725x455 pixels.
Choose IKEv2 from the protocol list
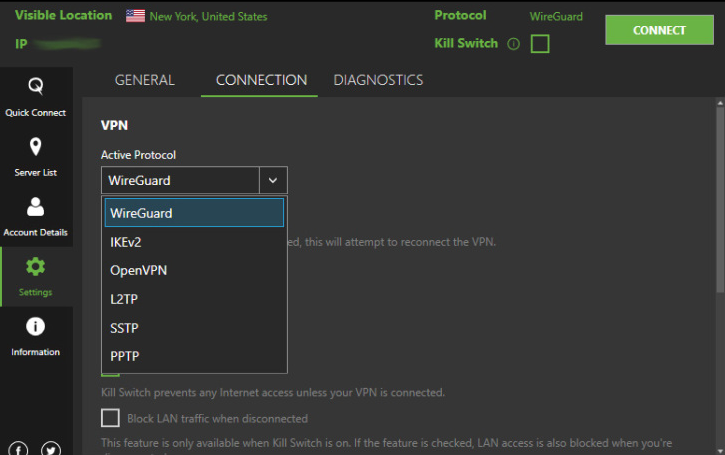tap(194, 242)
